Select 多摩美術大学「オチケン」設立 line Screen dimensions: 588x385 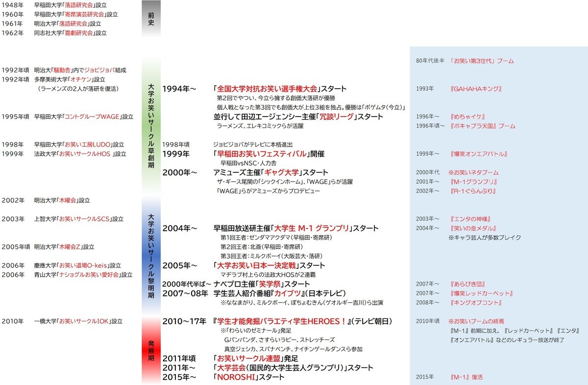(54, 79)
